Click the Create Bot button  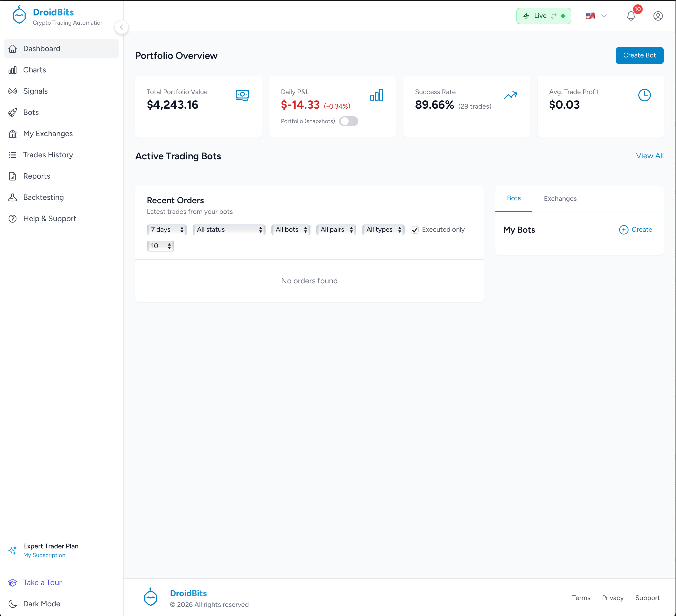coord(639,55)
